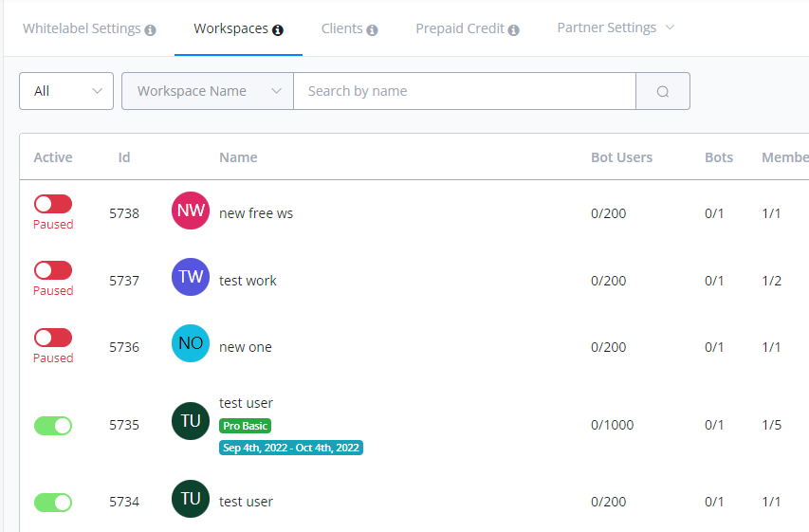This screenshot has width=809, height=532.
Task: Click info icon beside Prepaid Credit
Action: (513, 29)
